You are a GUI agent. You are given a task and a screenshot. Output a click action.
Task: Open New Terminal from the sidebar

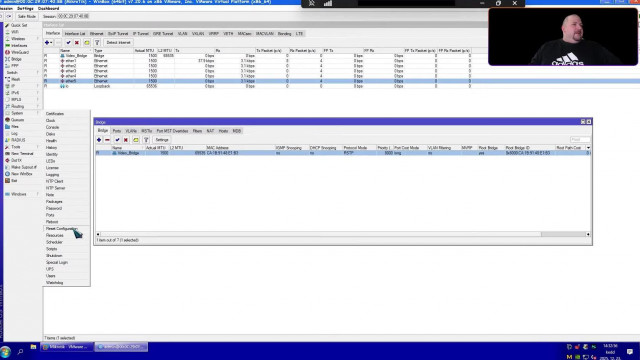click(22, 153)
